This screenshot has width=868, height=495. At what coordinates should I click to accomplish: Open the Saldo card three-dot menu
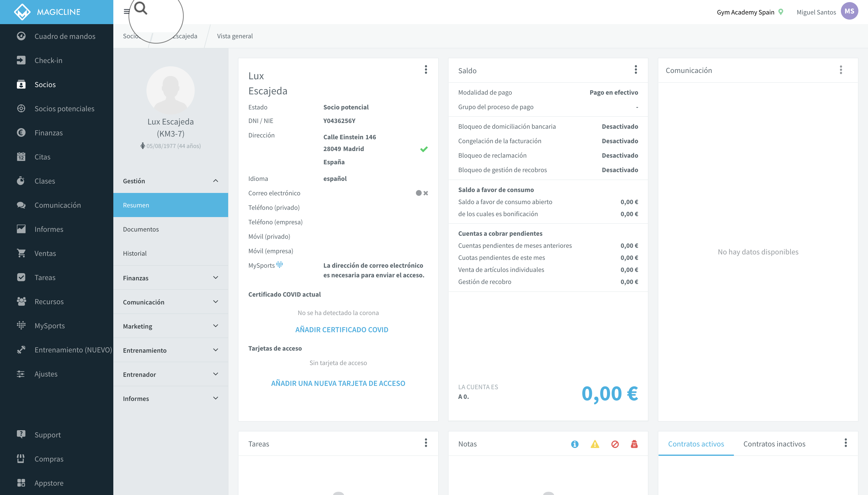point(636,70)
